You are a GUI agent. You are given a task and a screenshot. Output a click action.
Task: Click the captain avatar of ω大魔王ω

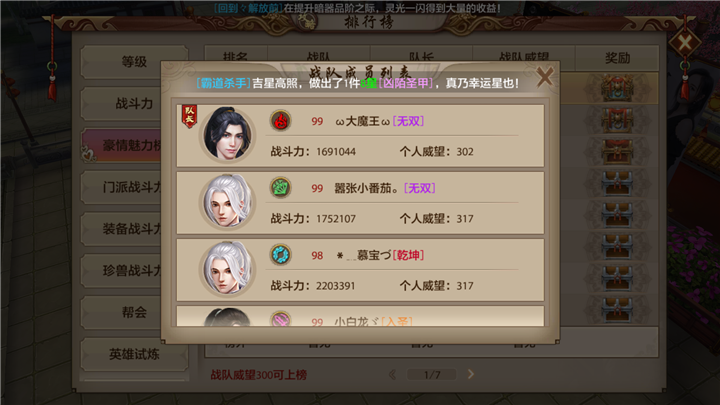click(227, 134)
